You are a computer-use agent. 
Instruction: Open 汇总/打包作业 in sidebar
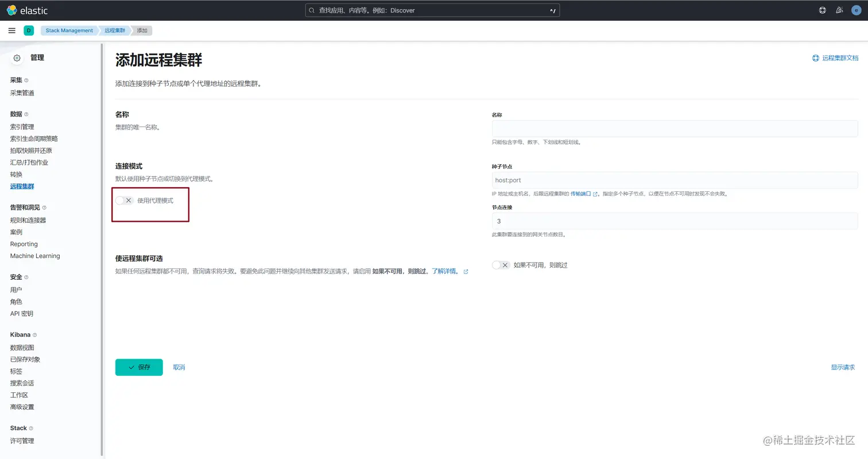pyautogui.click(x=29, y=163)
